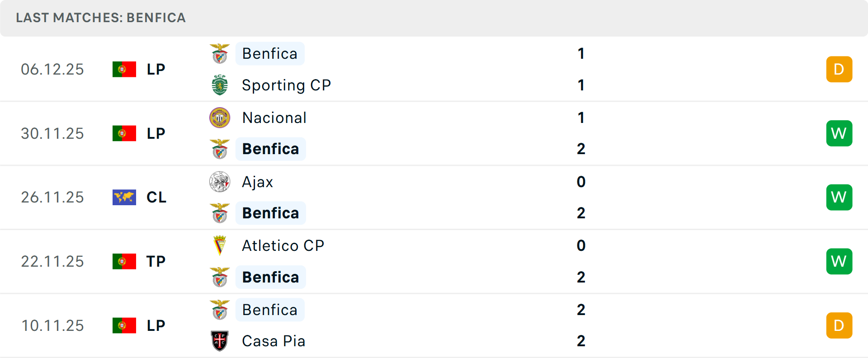Screen dimensions: 868x358
Task: Click the Ajax club crest
Action: click(x=220, y=182)
